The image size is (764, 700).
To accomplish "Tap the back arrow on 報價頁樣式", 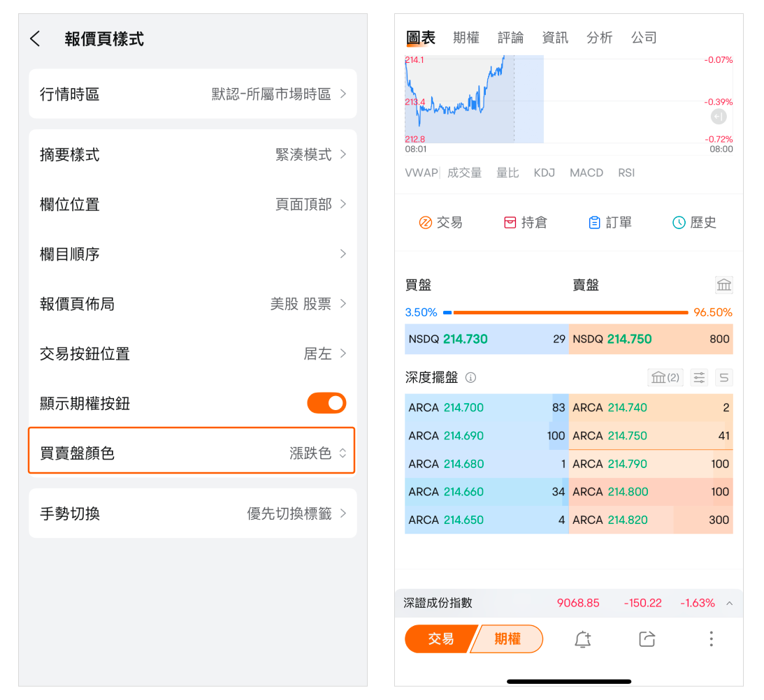I will click(36, 39).
